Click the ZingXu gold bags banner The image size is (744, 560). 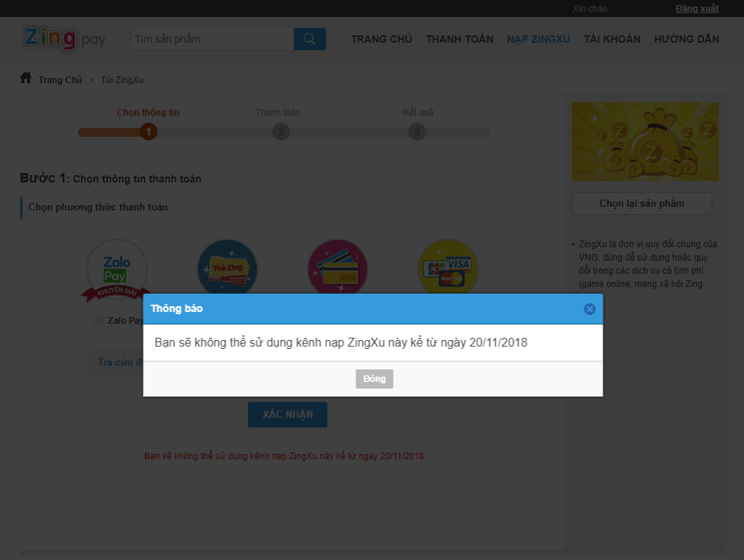[x=645, y=141]
